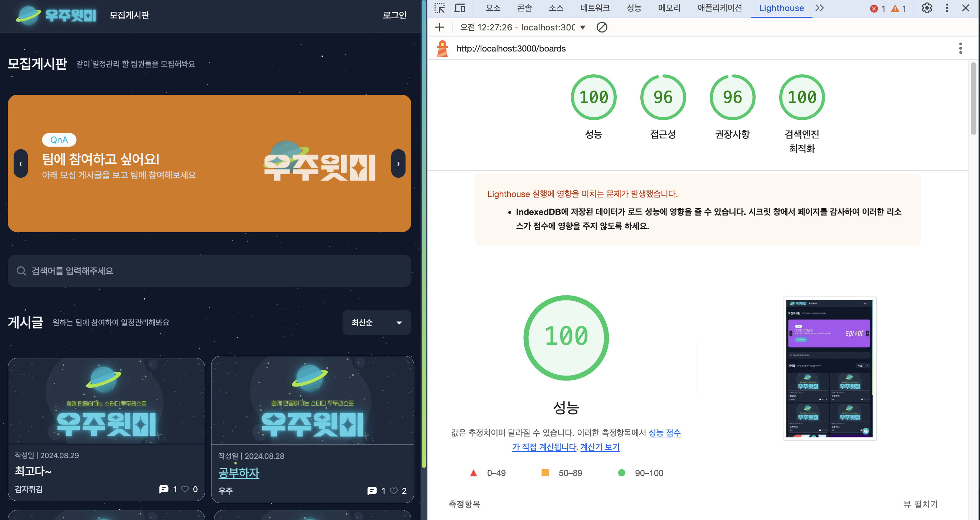Open Lighthouse report tools three-dot menu
Image resolution: width=980 pixels, height=520 pixels.
tap(960, 48)
